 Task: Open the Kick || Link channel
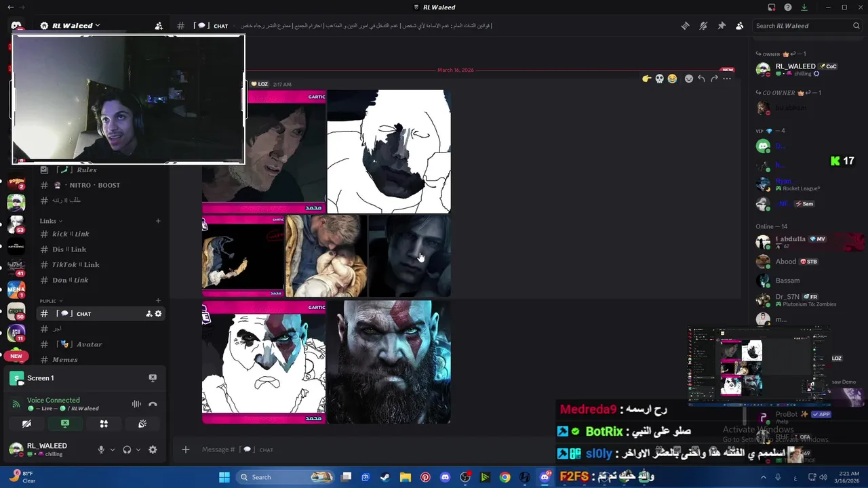tap(102, 234)
